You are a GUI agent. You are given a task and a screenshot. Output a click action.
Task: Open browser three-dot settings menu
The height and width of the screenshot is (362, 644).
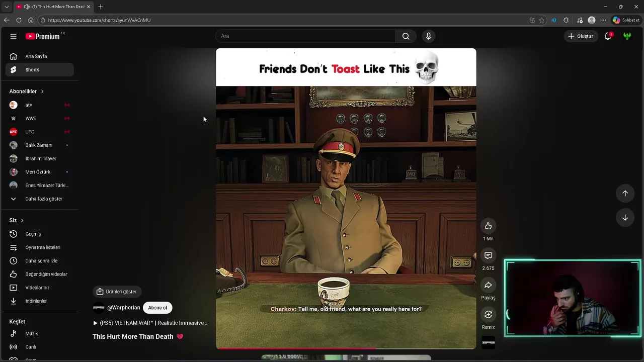tap(604, 20)
